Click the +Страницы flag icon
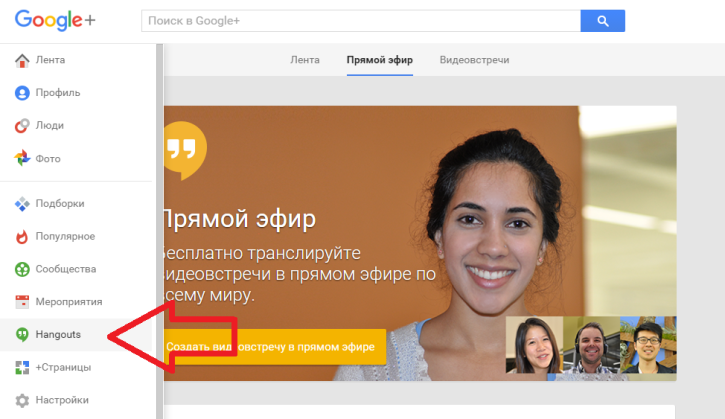 [x=22, y=367]
